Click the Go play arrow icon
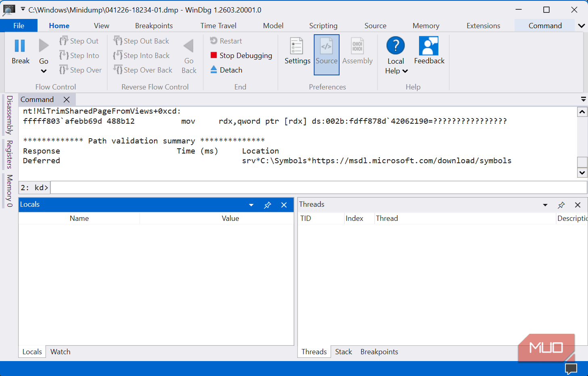The height and width of the screenshot is (376, 588). [x=44, y=46]
